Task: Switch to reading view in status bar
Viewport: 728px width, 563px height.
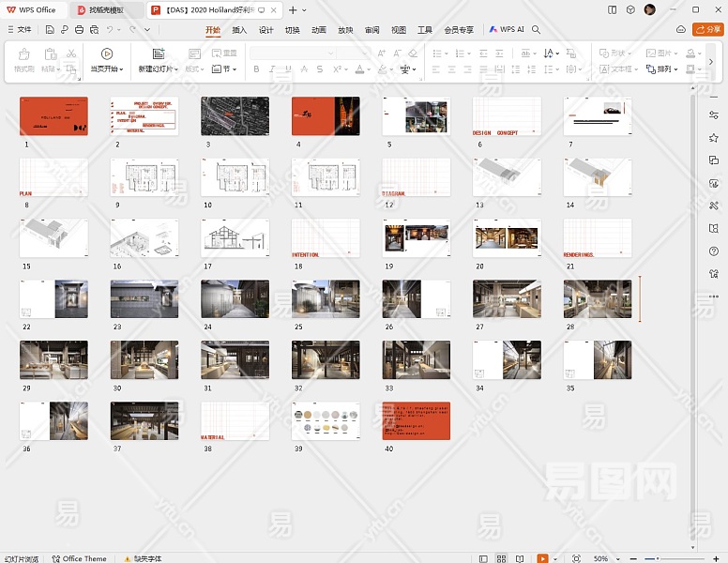Action: tap(519, 558)
